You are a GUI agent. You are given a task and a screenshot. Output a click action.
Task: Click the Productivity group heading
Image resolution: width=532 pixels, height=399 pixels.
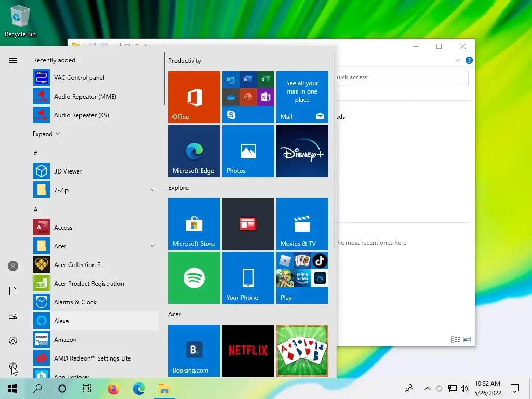(x=184, y=61)
